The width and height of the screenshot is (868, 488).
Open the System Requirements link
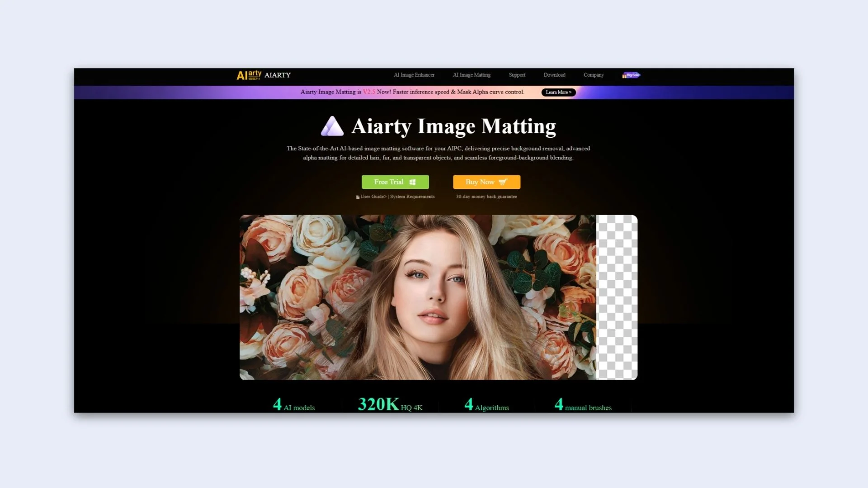coord(412,197)
